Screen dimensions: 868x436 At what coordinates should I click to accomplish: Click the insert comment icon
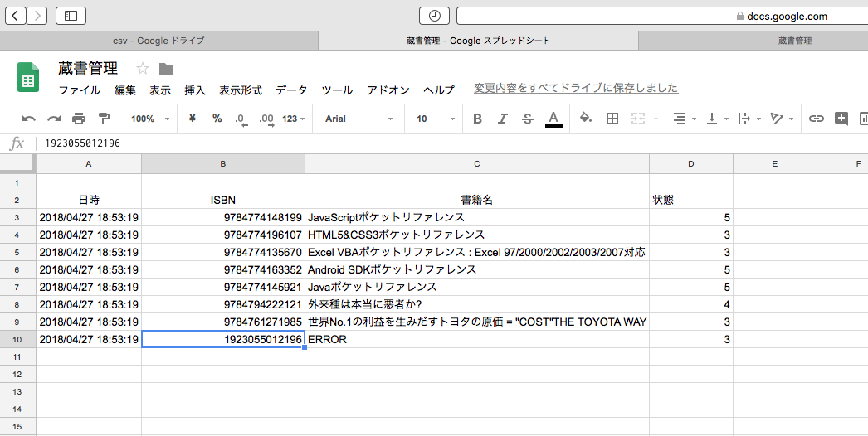point(841,119)
